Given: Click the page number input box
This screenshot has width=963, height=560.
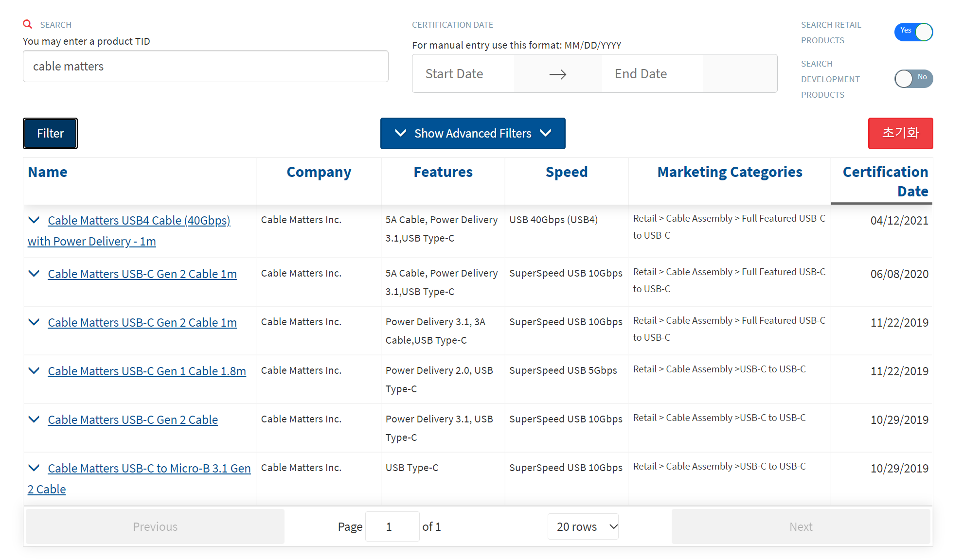Looking at the screenshot, I should pos(392,526).
